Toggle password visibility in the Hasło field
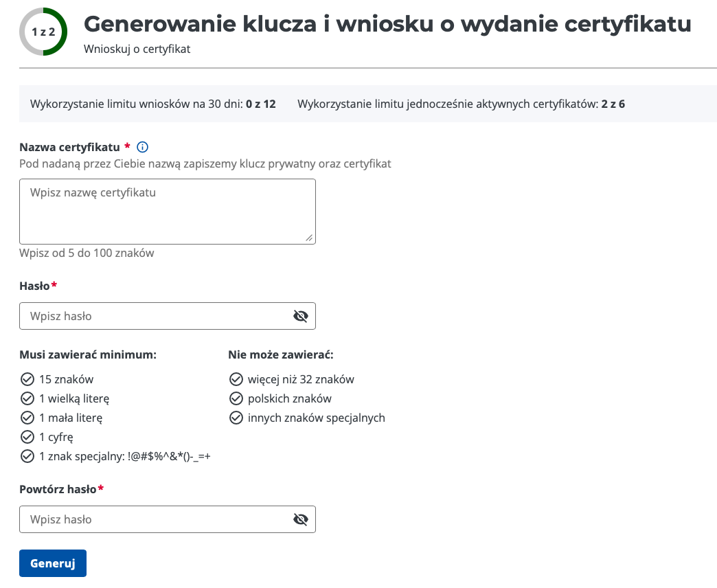This screenshot has width=717, height=588. click(300, 316)
